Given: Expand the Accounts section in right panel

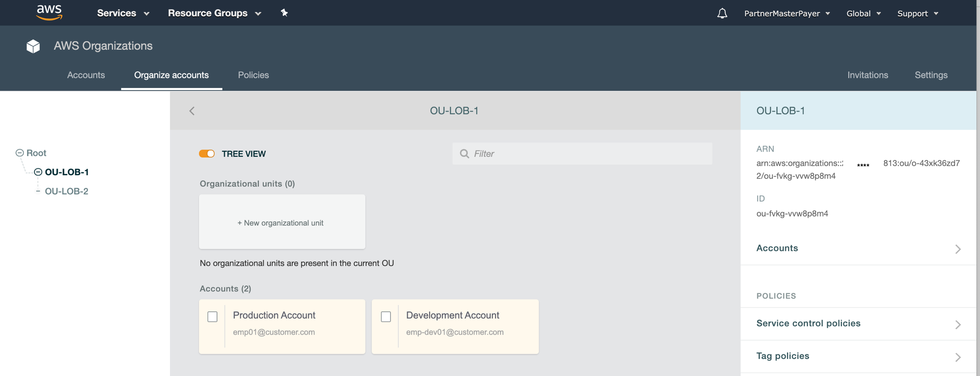Looking at the screenshot, I should click(x=858, y=248).
